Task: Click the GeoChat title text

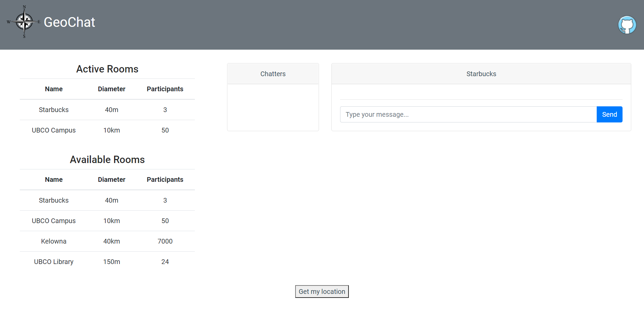Action: click(69, 22)
